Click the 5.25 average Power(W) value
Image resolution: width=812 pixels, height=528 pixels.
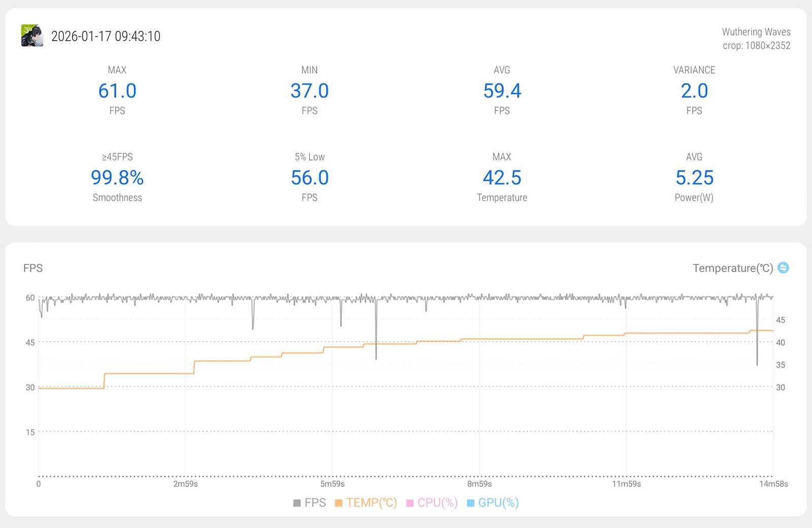694,178
